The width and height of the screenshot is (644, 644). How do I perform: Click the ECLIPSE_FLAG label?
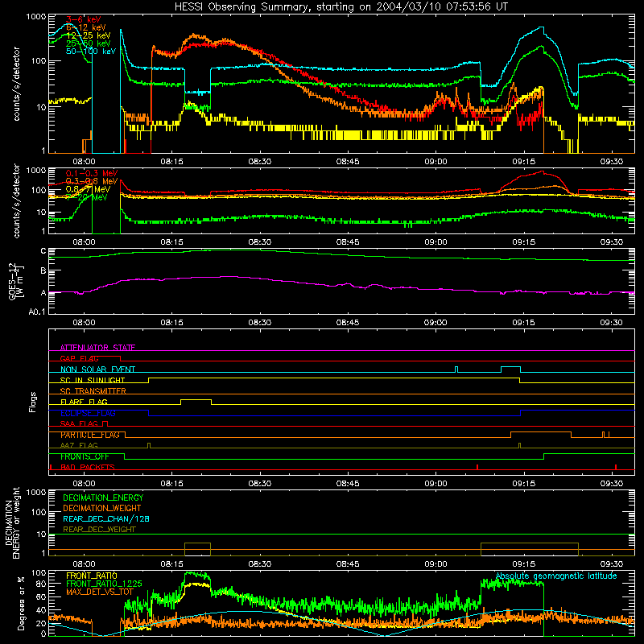tap(88, 413)
